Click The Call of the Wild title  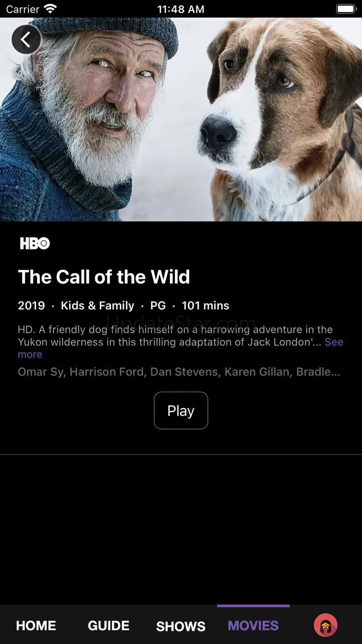[x=104, y=277]
